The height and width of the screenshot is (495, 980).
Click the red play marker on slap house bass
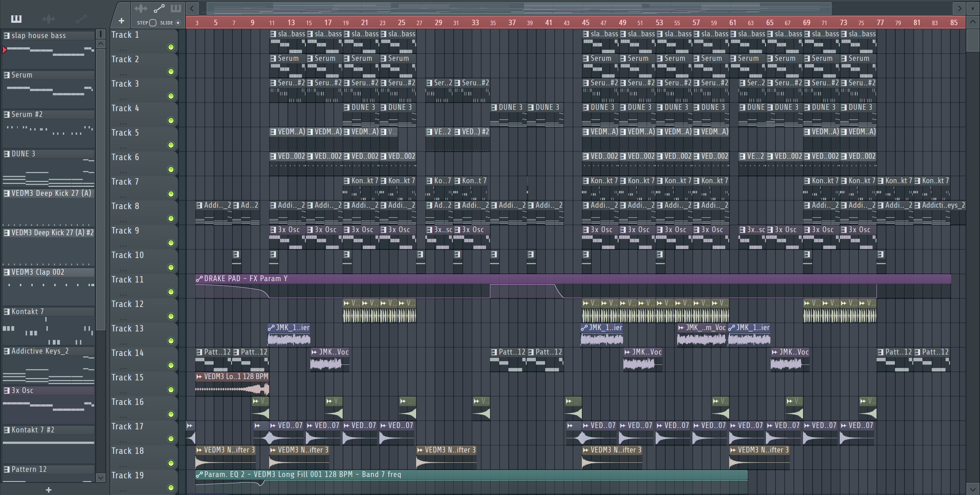(4, 49)
